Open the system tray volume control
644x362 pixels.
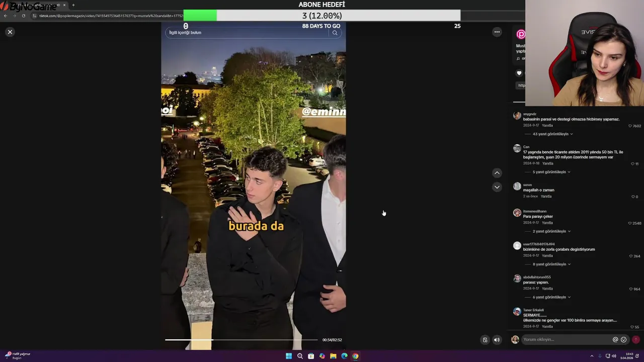pos(614,356)
